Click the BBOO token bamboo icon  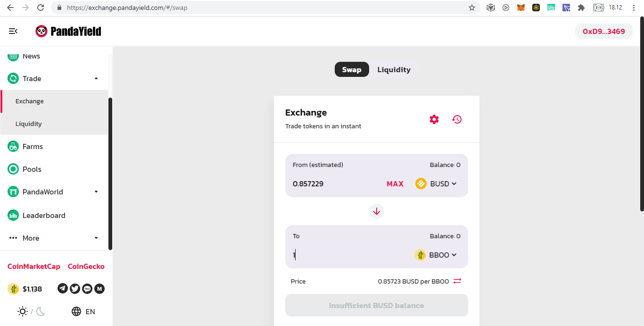[420, 255]
